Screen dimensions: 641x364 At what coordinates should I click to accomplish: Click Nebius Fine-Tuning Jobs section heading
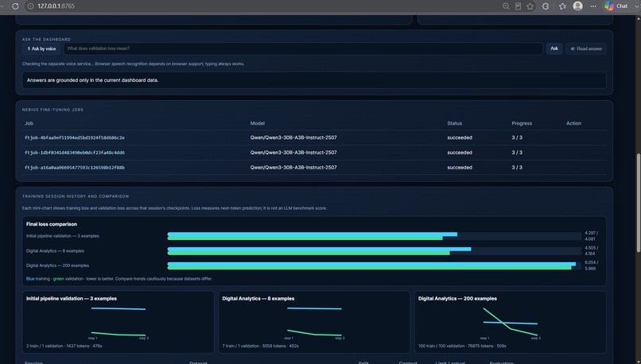click(x=52, y=110)
